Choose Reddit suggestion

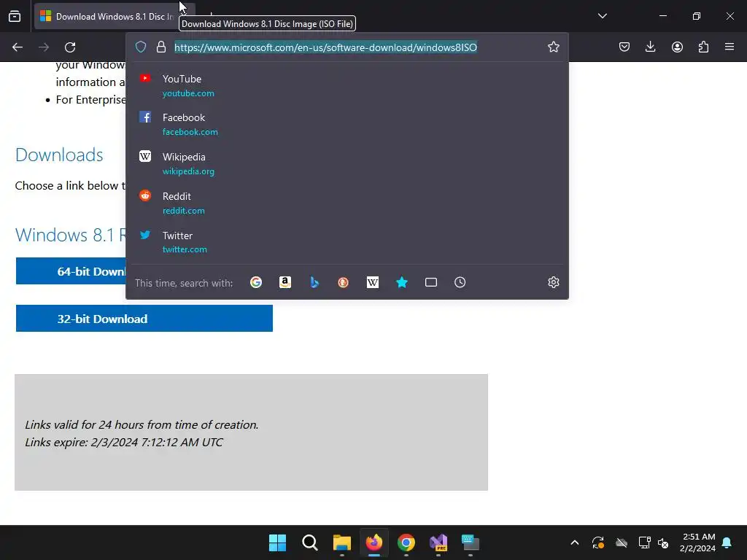347,203
